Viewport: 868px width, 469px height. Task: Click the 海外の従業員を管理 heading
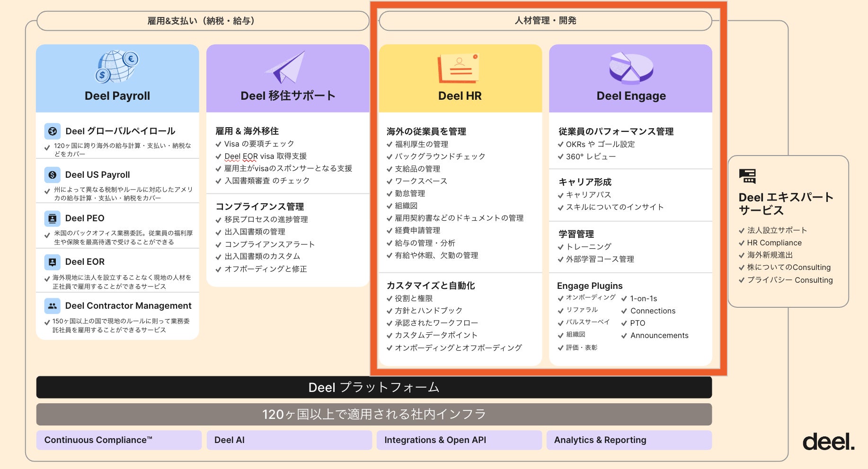[426, 131]
